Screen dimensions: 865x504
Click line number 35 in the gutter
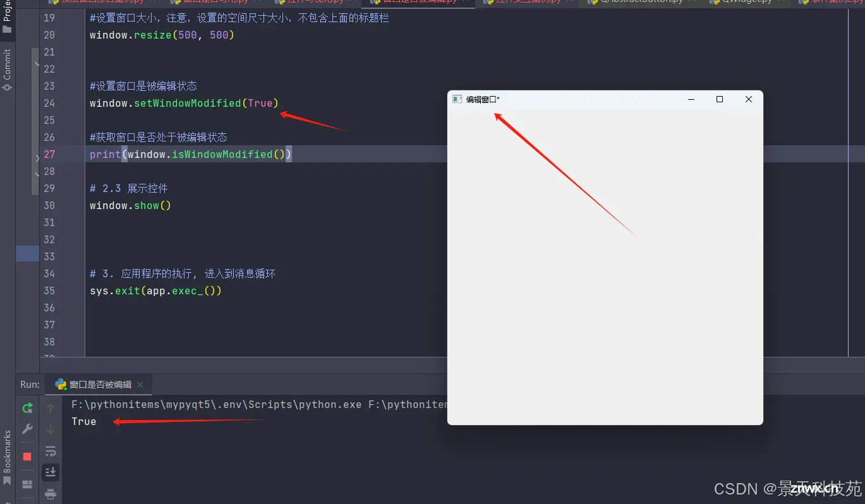[49, 291]
